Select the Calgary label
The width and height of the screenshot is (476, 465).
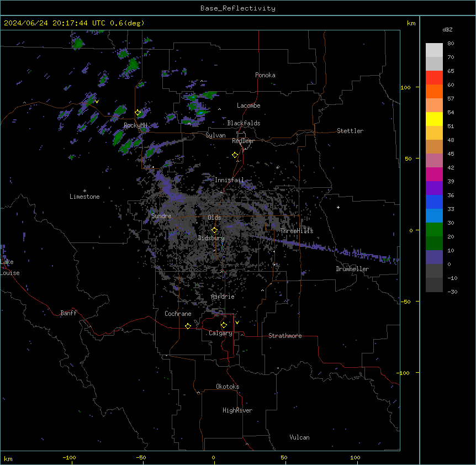(220, 333)
